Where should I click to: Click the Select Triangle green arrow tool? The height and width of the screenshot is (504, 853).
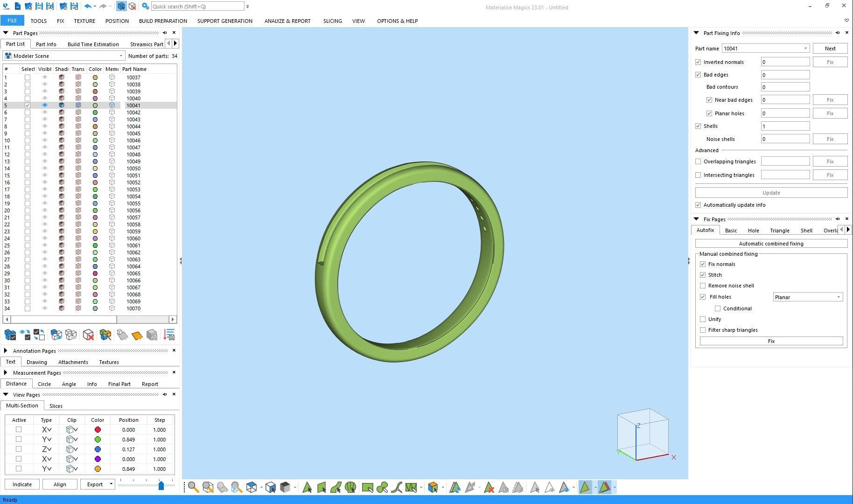point(307,488)
